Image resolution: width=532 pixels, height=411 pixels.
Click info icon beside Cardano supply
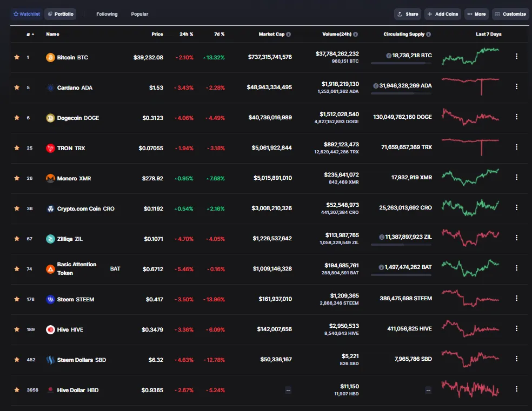376,86
